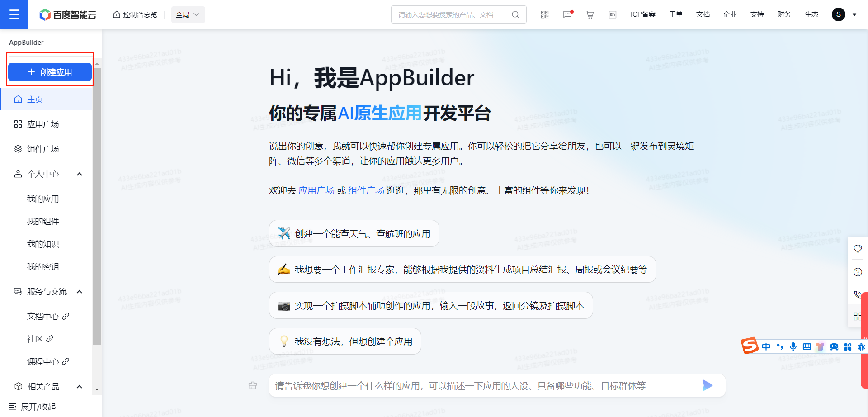Select 主页 in the sidebar

pos(46,99)
